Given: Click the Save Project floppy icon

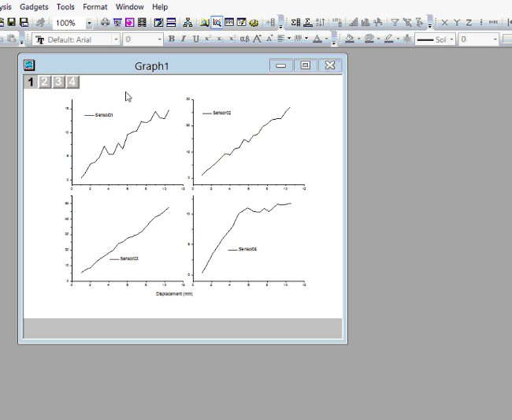Looking at the screenshot, I should pyautogui.click(x=12, y=22).
